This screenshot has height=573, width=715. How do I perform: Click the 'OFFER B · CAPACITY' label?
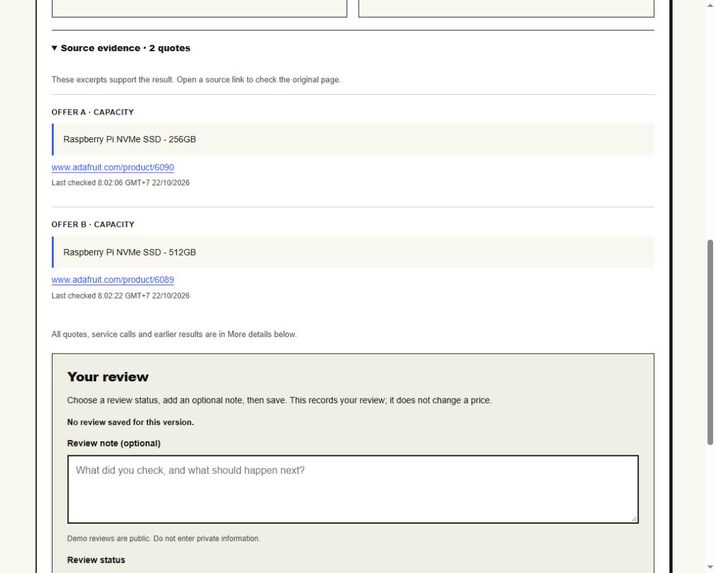(93, 224)
